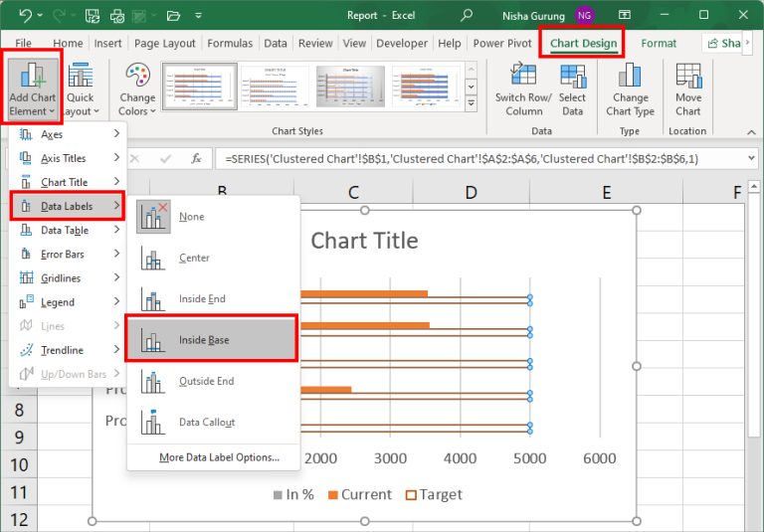Open the Page Layout tab
The width and height of the screenshot is (764, 532).
(x=165, y=44)
